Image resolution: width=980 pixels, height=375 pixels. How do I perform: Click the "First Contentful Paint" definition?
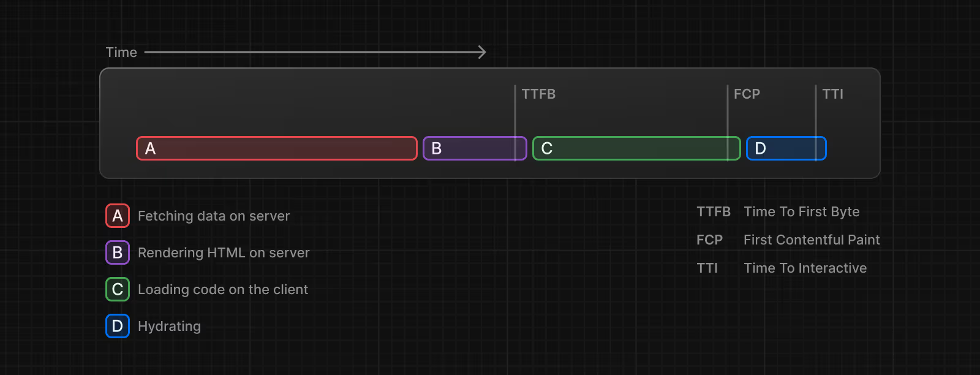pyautogui.click(x=812, y=240)
